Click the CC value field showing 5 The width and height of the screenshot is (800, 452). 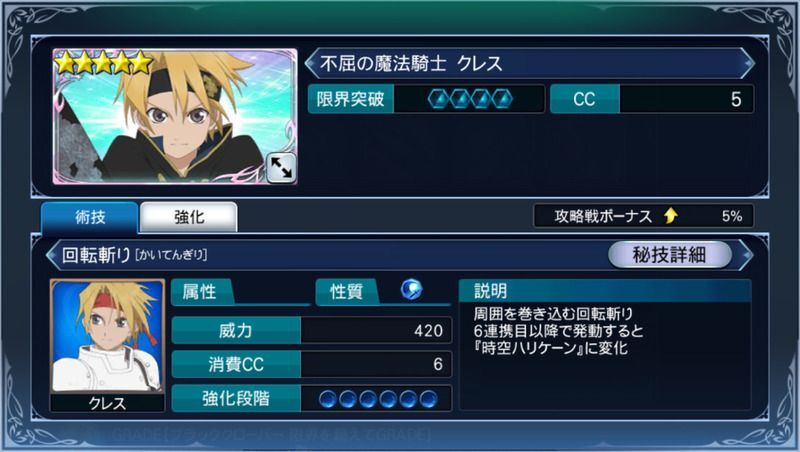(x=686, y=99)
